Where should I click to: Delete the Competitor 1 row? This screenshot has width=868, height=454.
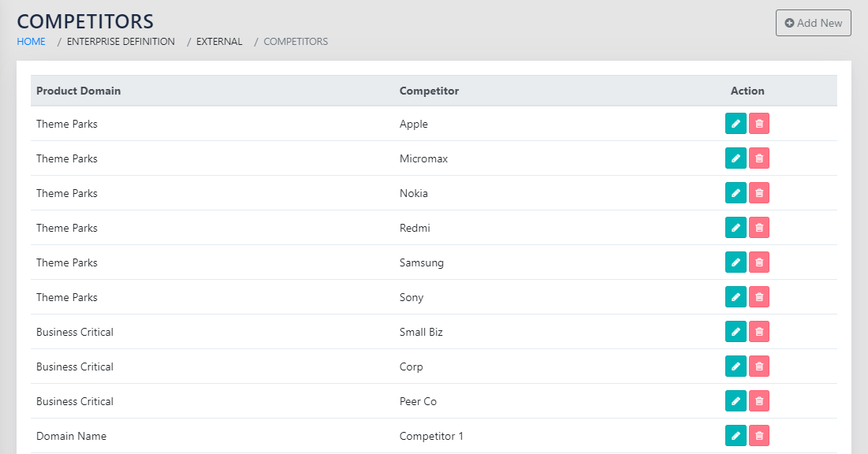759,436
